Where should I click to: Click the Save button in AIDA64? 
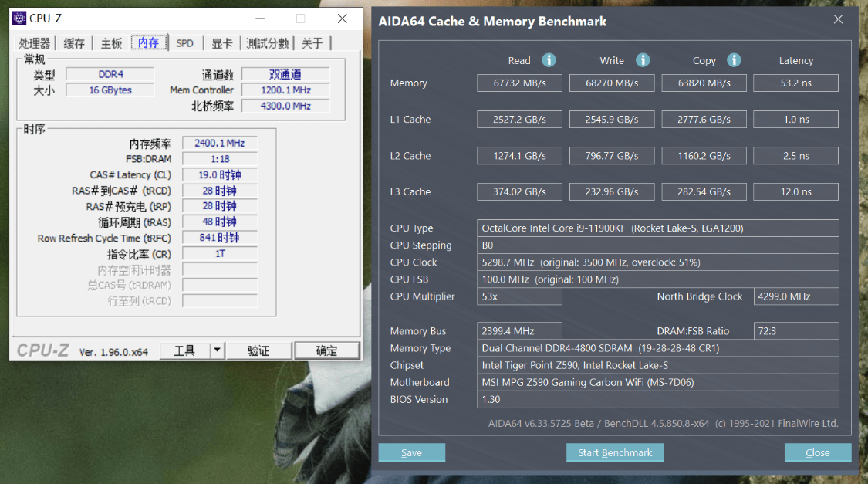412,452
